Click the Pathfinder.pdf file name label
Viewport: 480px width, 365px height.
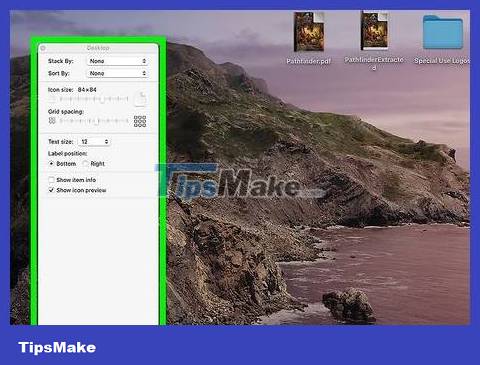309,61
